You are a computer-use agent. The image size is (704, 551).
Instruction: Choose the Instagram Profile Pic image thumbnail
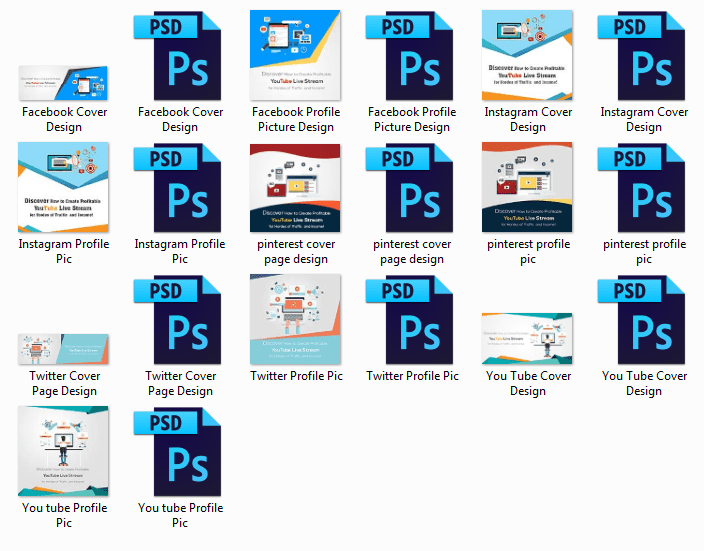(64, 188)
